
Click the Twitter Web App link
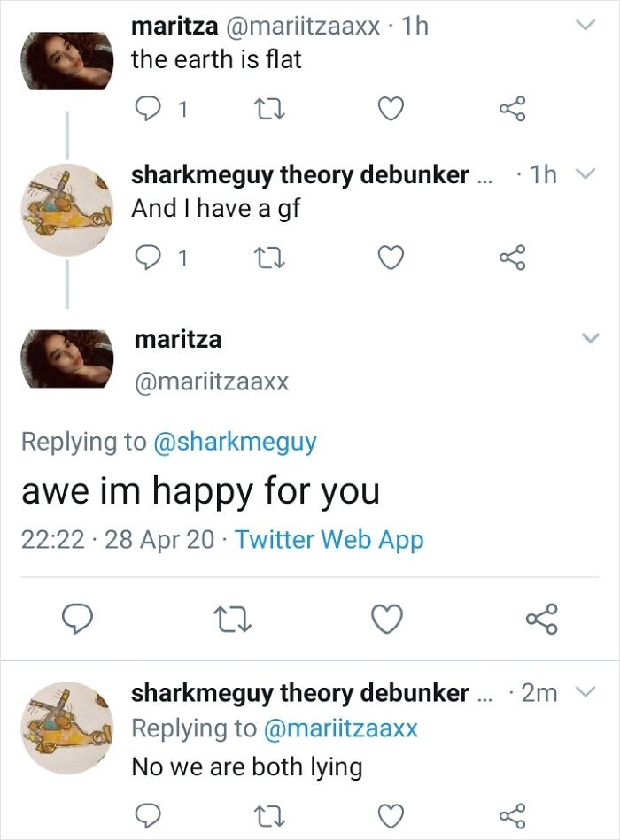click(x=329, y=539)
